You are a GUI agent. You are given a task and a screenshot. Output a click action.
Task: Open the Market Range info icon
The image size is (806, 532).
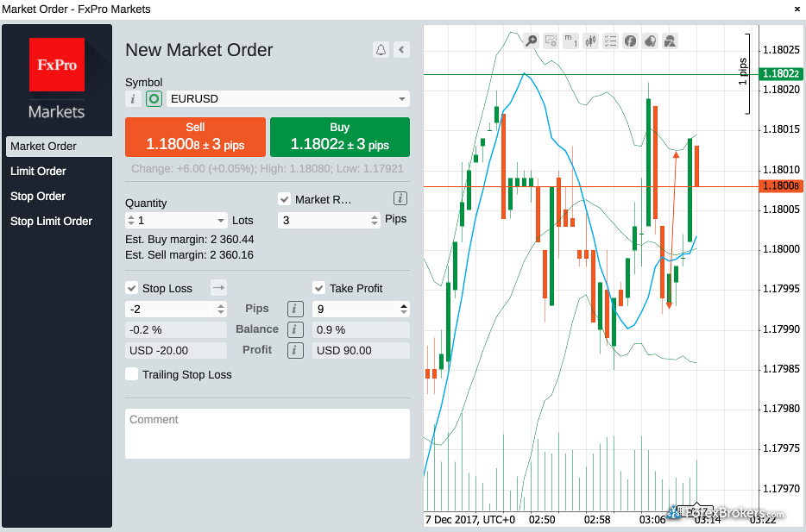[x=400, y=198]
